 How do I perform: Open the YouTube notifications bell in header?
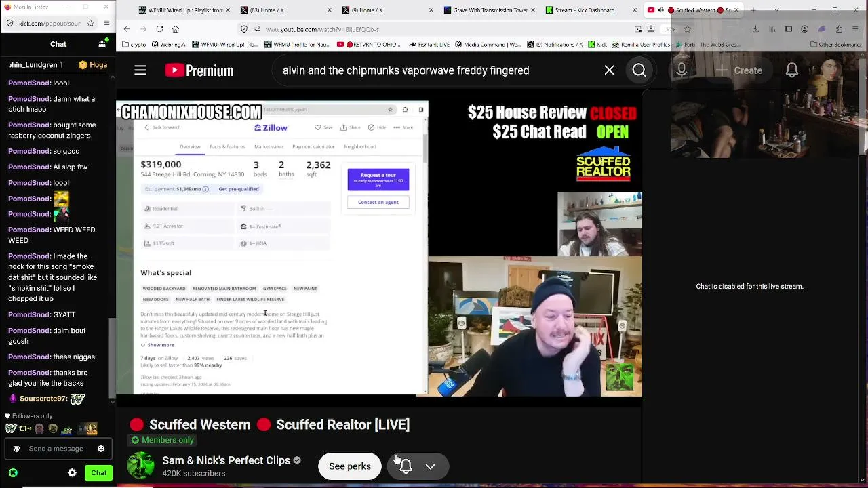[x=791, y=70]
